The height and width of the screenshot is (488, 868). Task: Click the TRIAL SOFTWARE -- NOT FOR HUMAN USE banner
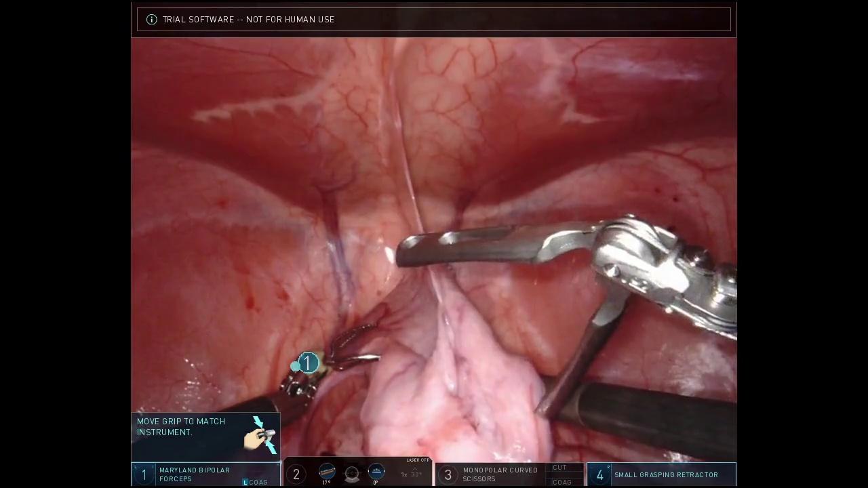click(434, 20)
